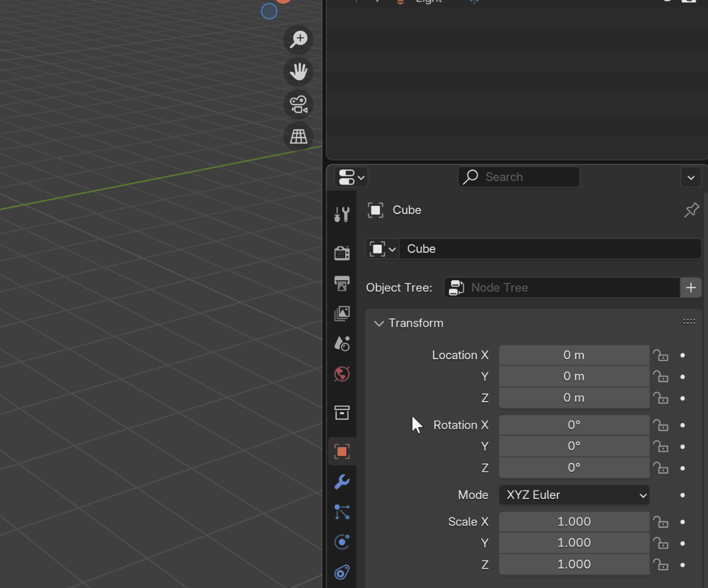Pin the properties context with the pin icon
Image resolution: width=708 pixels, height=588 pixels.
(691, 210)
